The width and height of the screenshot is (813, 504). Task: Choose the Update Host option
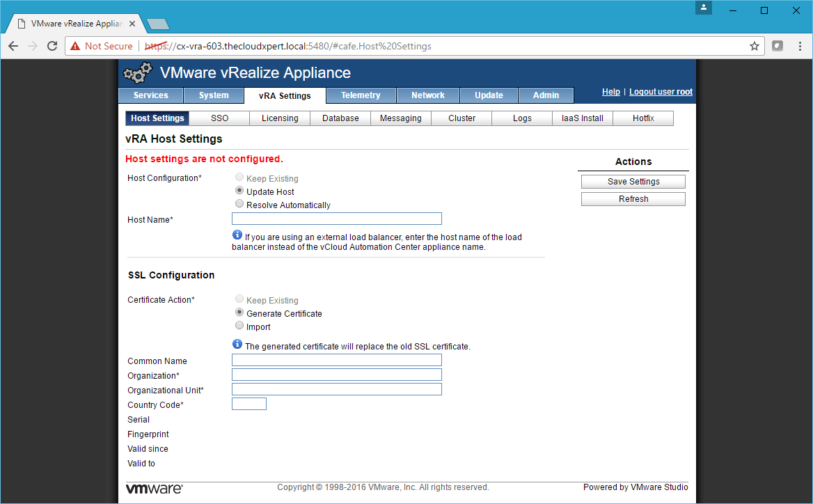click(x=239, y=191)
